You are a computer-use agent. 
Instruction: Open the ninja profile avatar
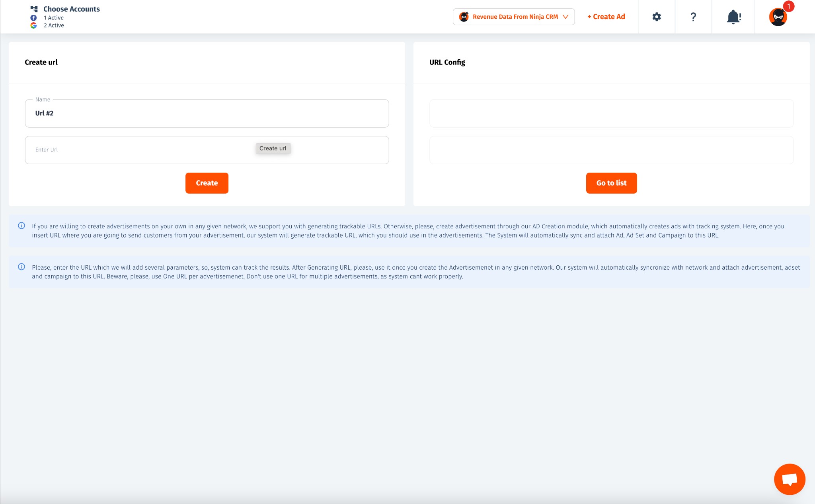778,17
